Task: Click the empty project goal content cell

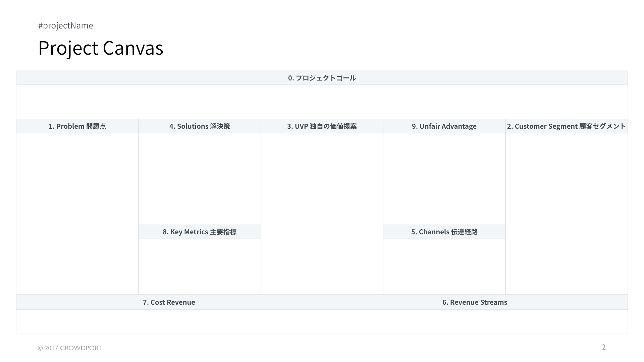Action: coord(322,102)
